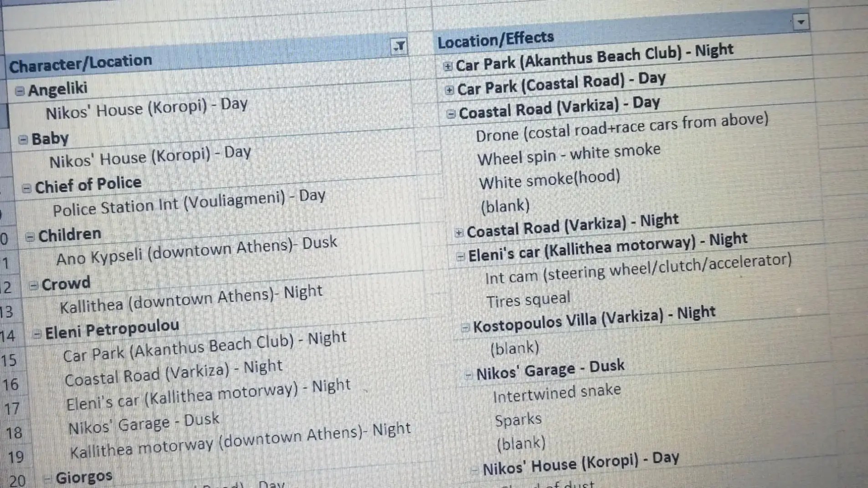The height and width of the screenshot is (488, 868).
Task: Select Eleni's car (Kallithea motorway) - Night under Eleni Petropoulou
Action: coord(209,395)
